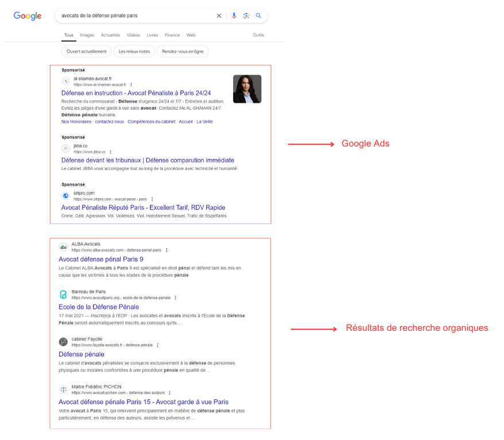Viewport: 504px width, 440px height.
Task: Focus the search box query text
Action: click(x=99, y=16)
